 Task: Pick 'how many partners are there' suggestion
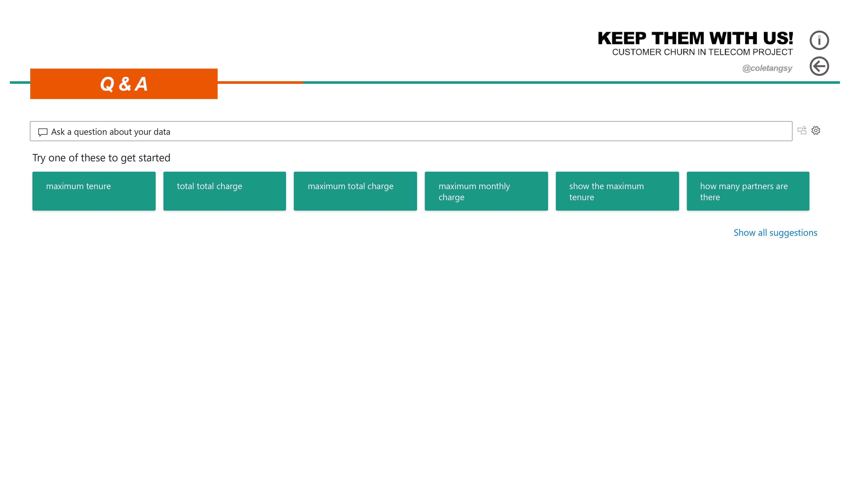(748, 191)
